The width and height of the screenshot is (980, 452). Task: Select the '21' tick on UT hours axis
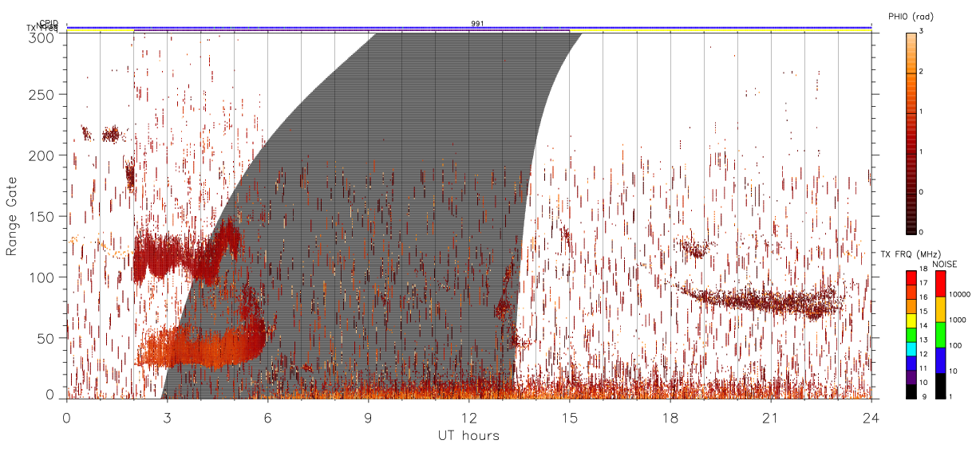771,417
